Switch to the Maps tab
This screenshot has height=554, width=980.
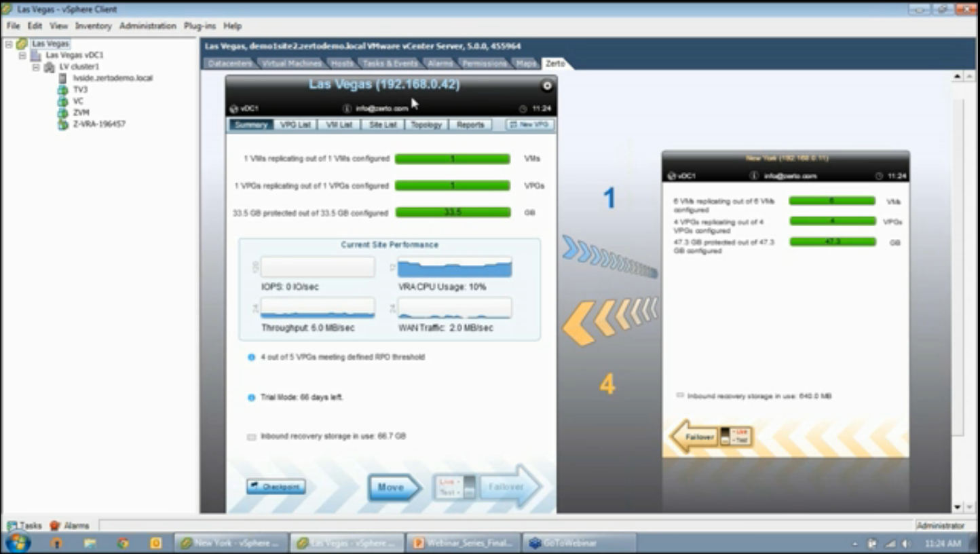pyautogui.click(x=526, y=63)
